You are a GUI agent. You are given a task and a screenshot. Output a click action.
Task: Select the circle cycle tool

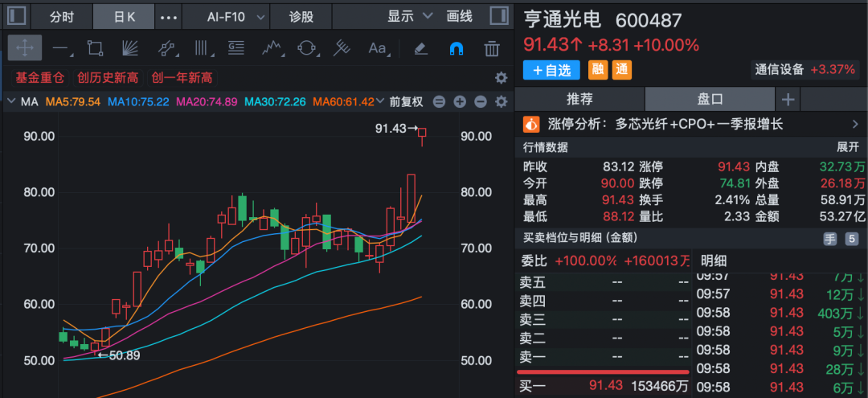(x=307, y=49)
